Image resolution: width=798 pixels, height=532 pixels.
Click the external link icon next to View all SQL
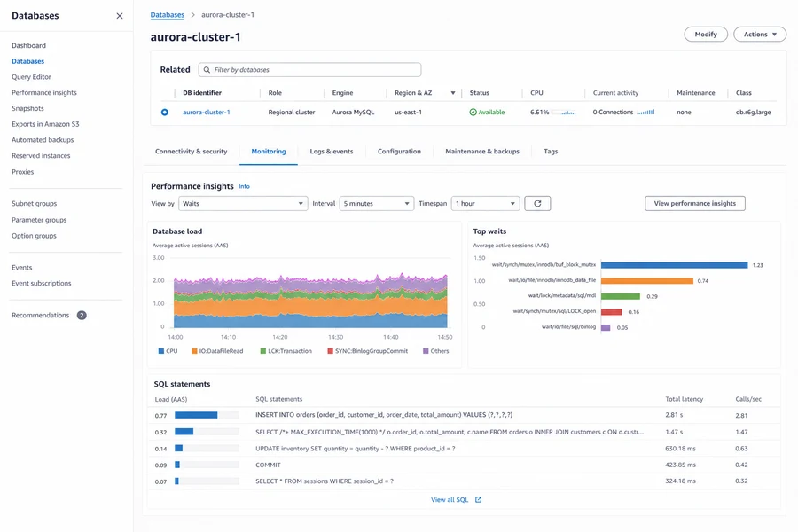[x=479, y=500]
